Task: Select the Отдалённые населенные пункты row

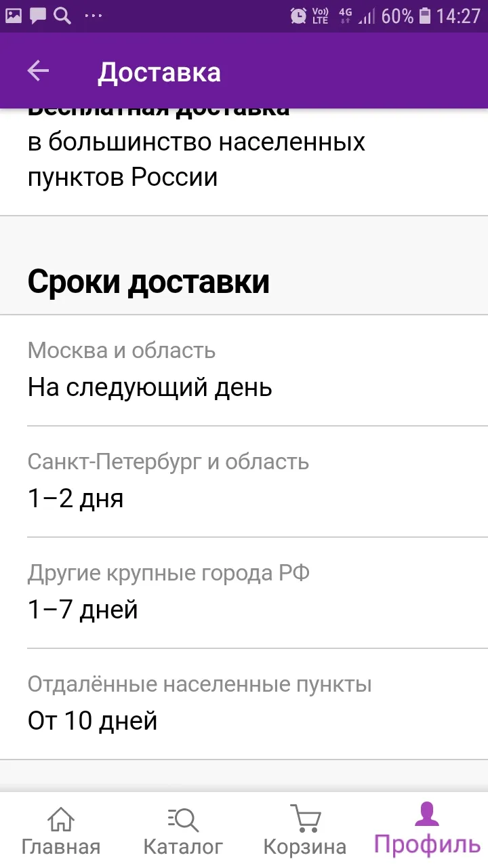Action: point(244,704)
